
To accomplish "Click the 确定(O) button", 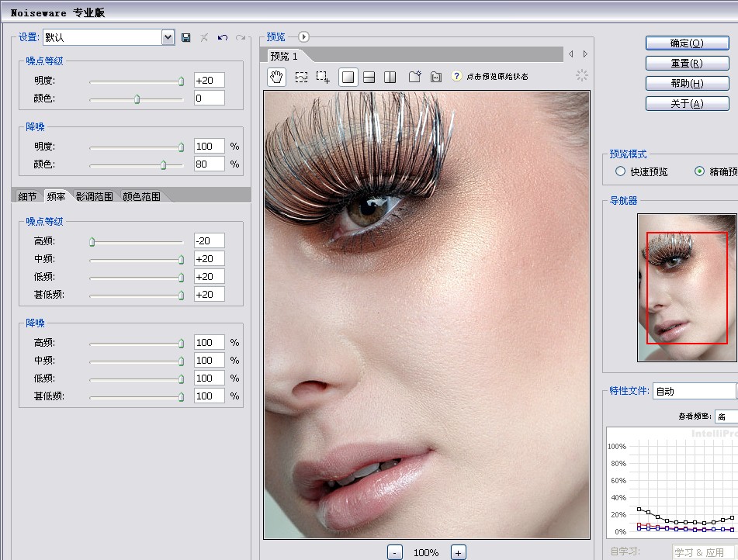I will 687,43.
